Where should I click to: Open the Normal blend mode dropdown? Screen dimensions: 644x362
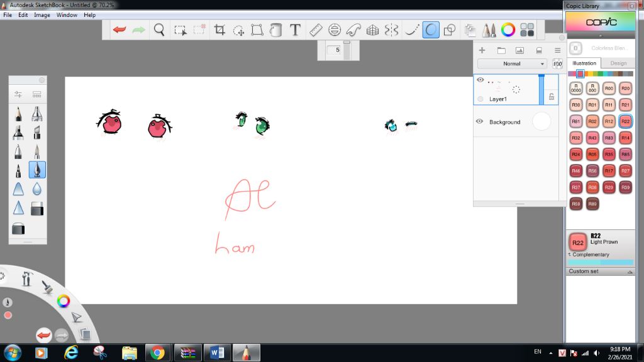tap(512, 63)
